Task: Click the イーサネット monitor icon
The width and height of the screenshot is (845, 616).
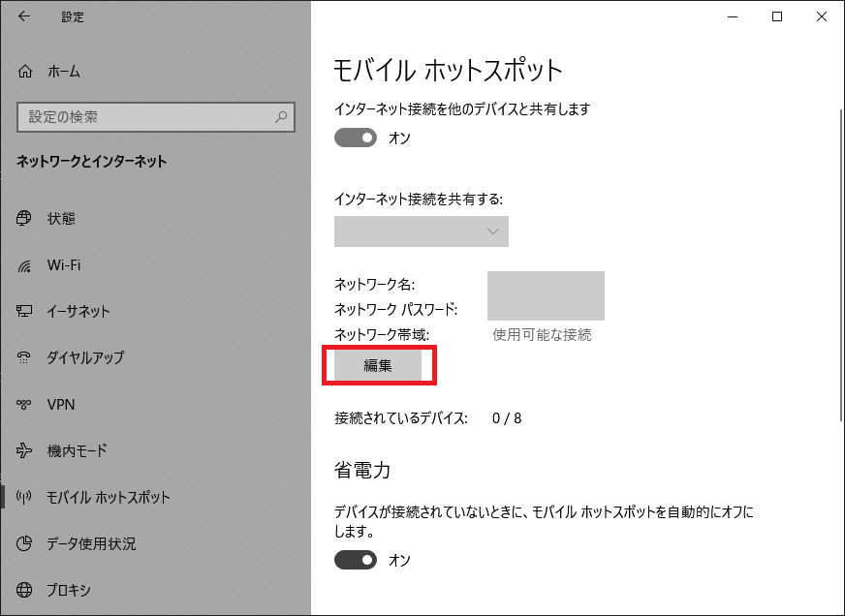Action: tap(25, 312)
